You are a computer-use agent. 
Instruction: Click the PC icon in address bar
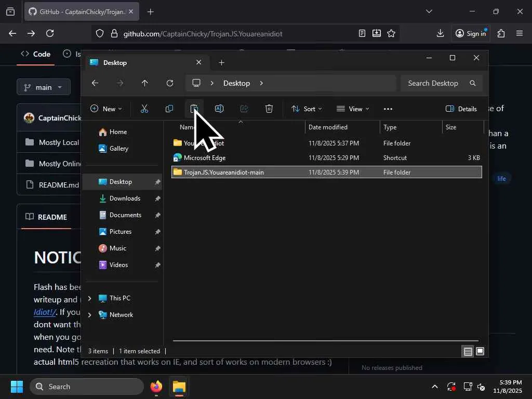[196, 83]
